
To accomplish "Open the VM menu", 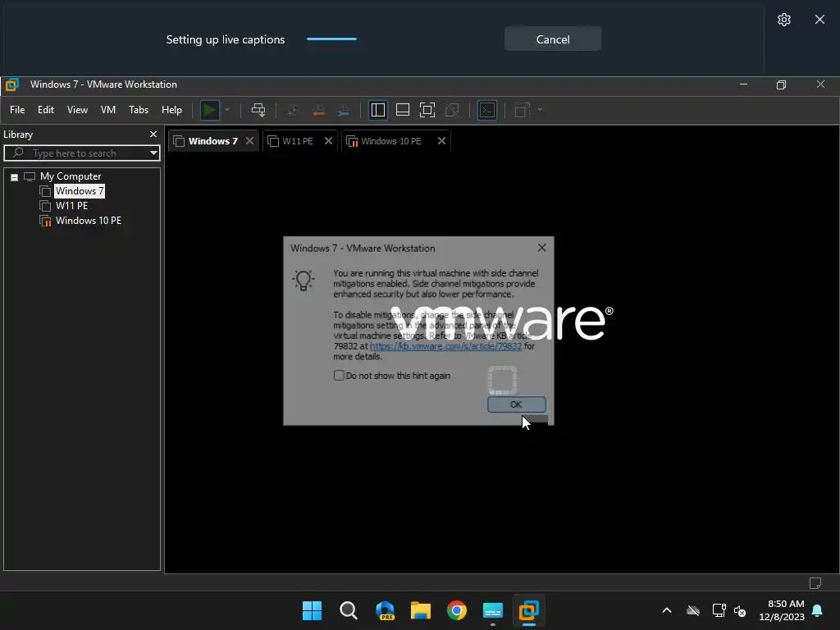I will (x=108, y=110).
